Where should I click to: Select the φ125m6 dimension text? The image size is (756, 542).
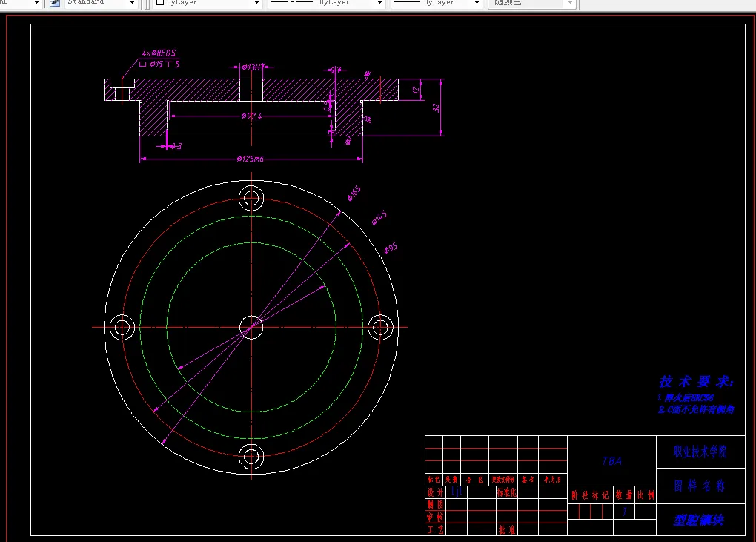pyautogui.click(x=251, y=159)
